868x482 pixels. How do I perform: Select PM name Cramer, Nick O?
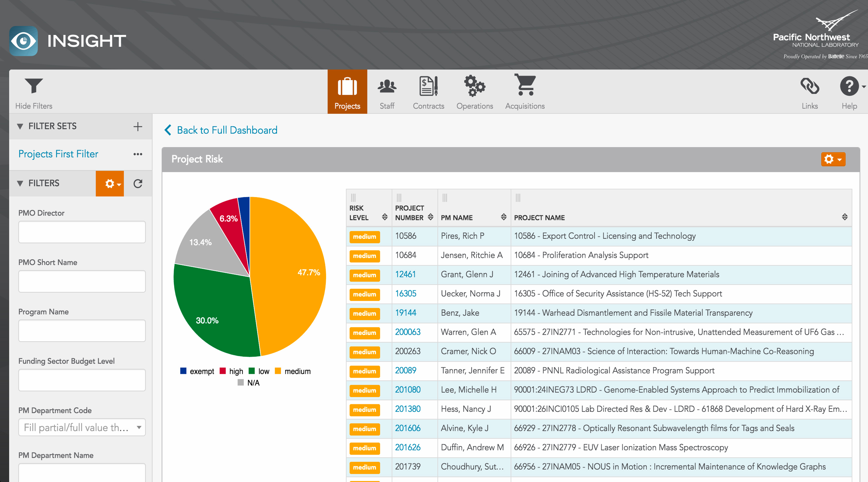pyautogui.click(x=468, y=351)
